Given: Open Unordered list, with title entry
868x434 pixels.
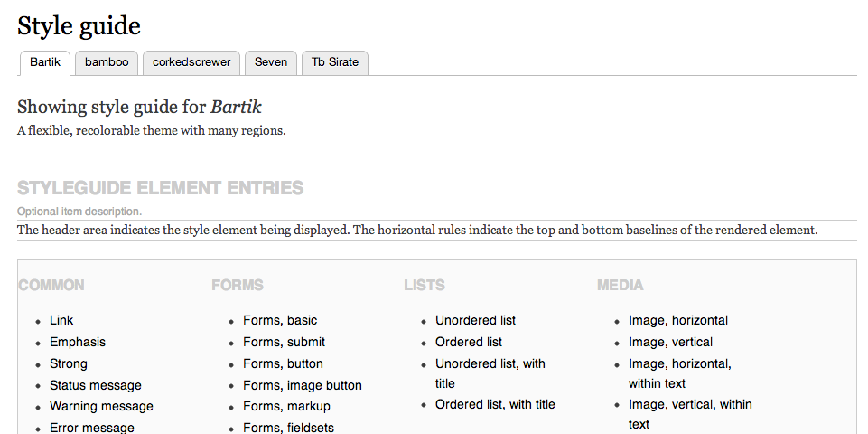Looking at the screenshot, I should click(x=490, y=373).
